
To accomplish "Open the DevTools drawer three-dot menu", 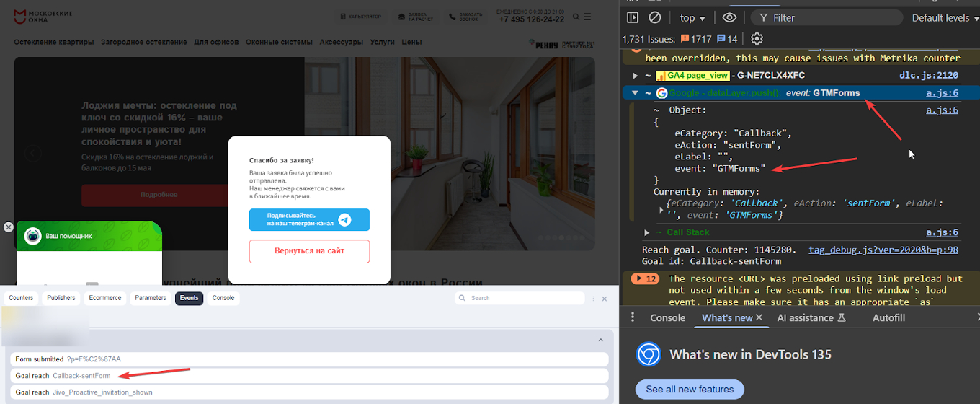I will (x=633, y=317).
